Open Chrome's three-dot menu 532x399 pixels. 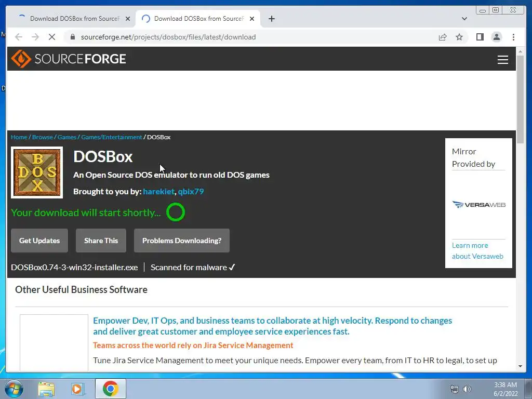(513, 37)
